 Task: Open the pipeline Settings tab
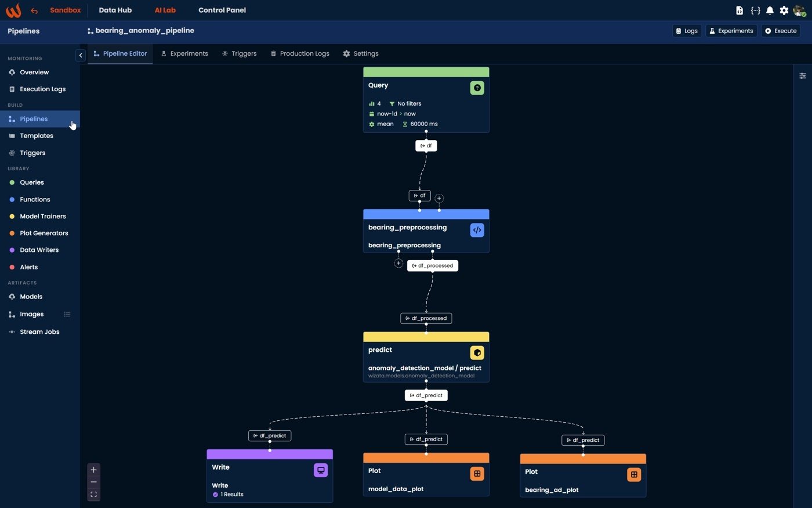pyautogui.click(x=361, y=53)
